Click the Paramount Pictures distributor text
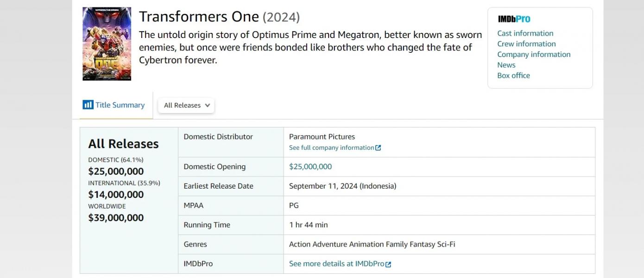Image resolution: width=644 pixels, height=278 pixels. [x=322, y=137]
